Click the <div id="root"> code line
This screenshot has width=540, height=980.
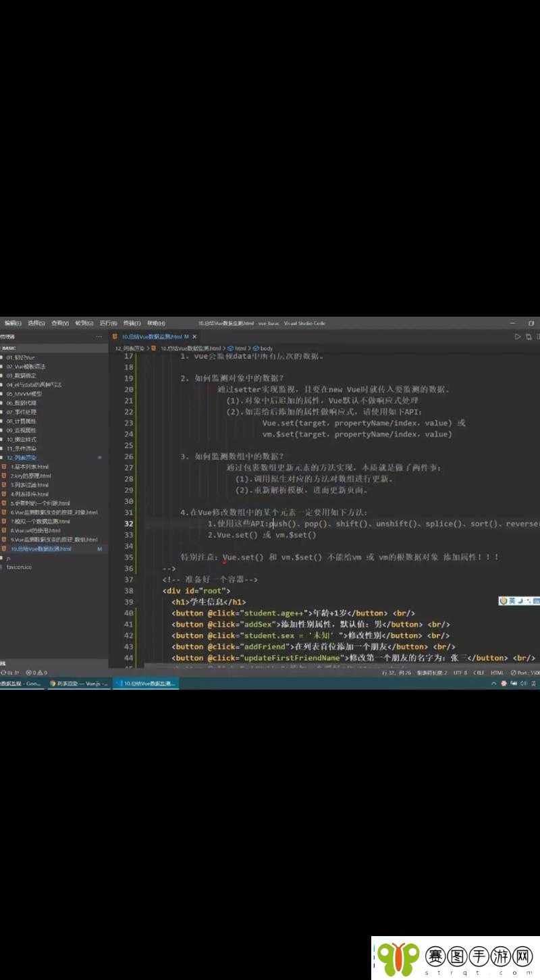tap(196, 590)
